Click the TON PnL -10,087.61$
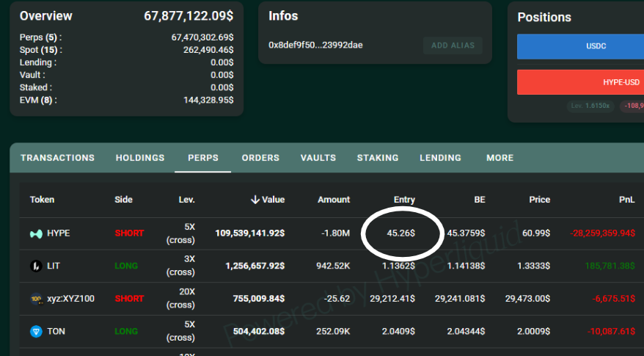 pyautogui.click(x=611, y=331)
